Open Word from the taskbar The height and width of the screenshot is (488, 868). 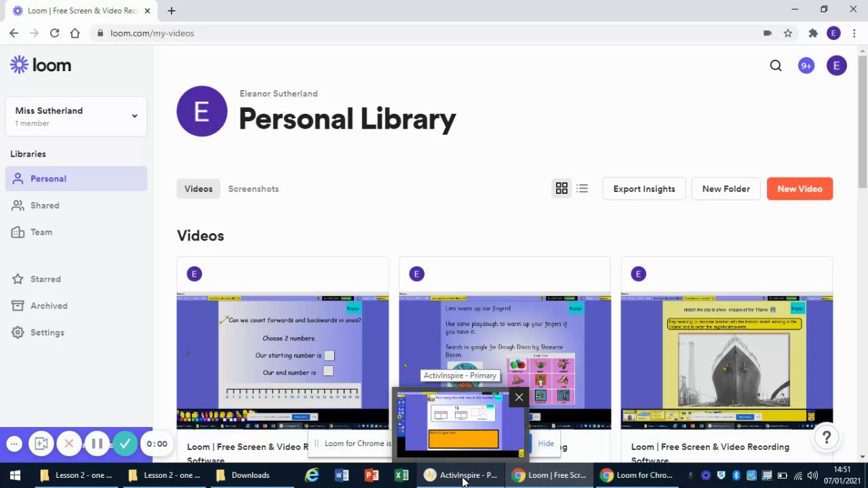pos(342,475)
